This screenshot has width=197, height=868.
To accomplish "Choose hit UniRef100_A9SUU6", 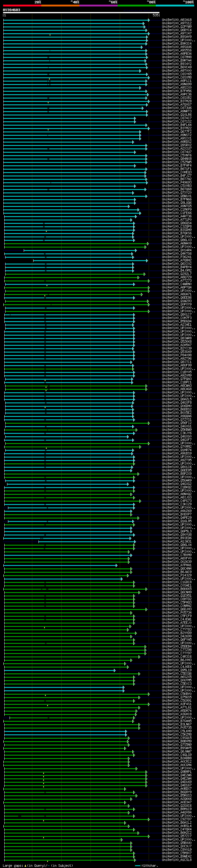I will (177, 47).
